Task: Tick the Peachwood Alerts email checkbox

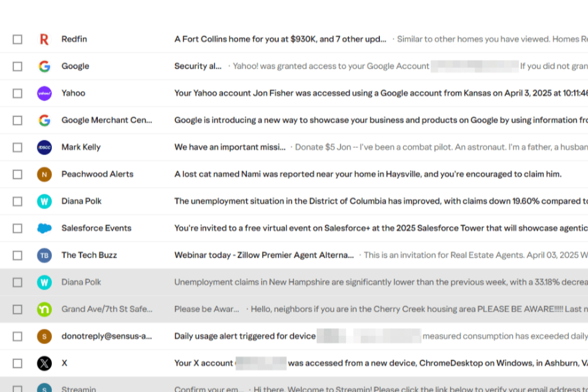Action: 17,174
